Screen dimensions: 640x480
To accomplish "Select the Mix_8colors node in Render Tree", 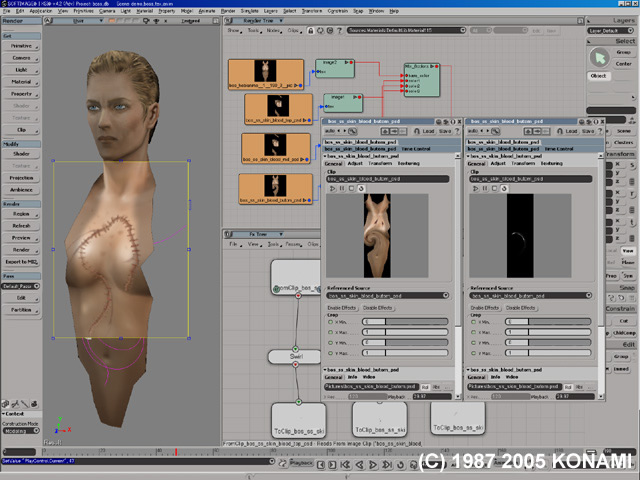I will coord(422,80).
